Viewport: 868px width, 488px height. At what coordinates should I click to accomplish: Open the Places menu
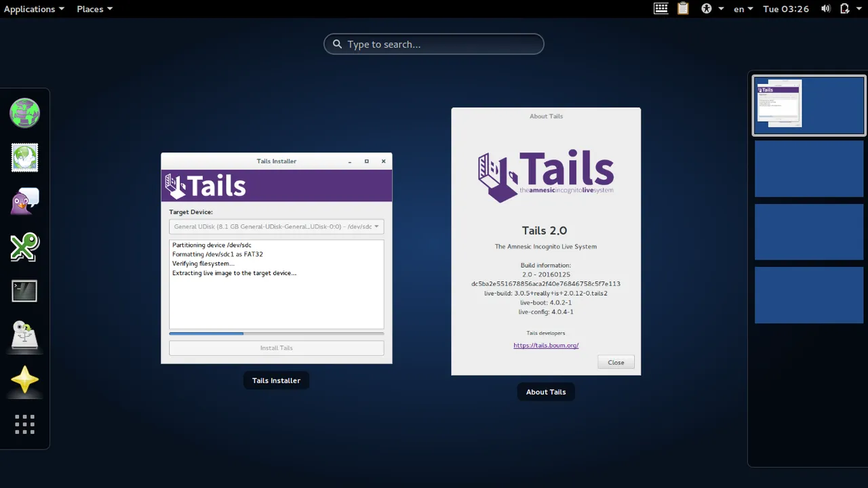pyautogui.click(x=95, y=9)
